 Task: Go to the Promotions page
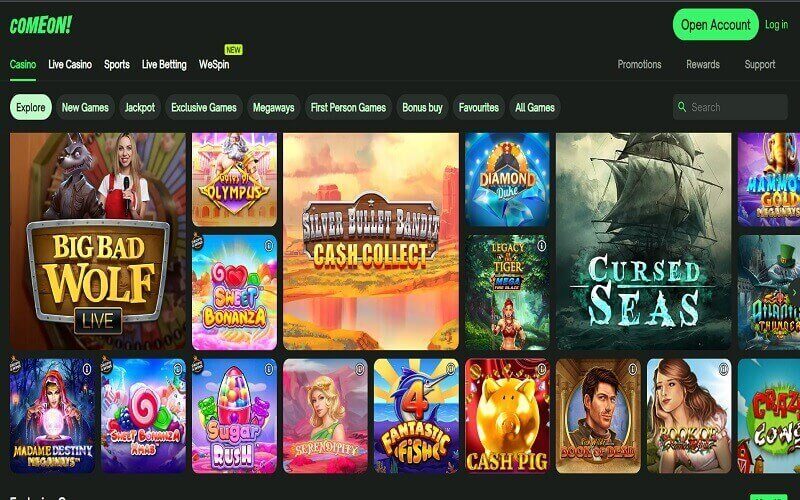point(639,64)
